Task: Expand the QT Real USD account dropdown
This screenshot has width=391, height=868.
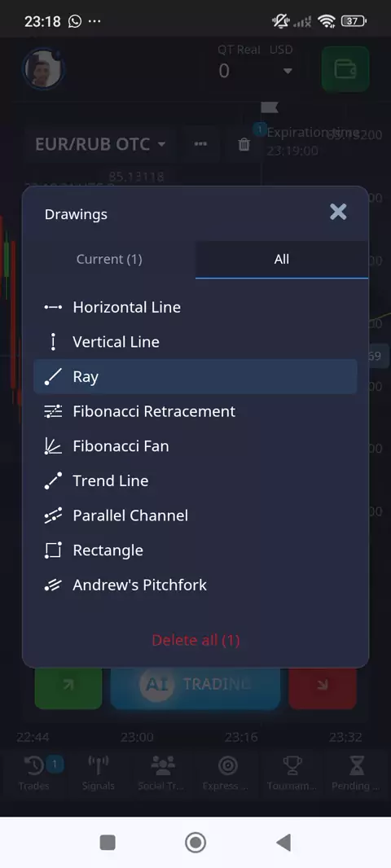Action: pos(255,63)
